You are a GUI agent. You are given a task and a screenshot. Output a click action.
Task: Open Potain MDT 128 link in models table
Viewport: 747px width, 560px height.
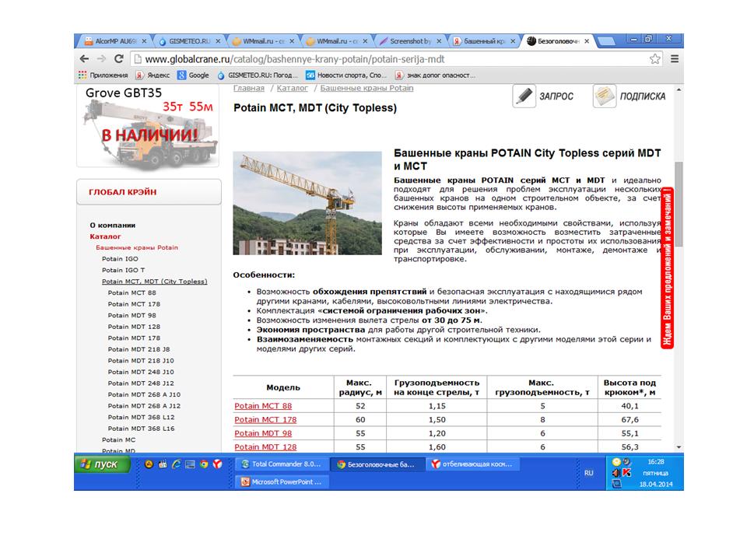265,447
